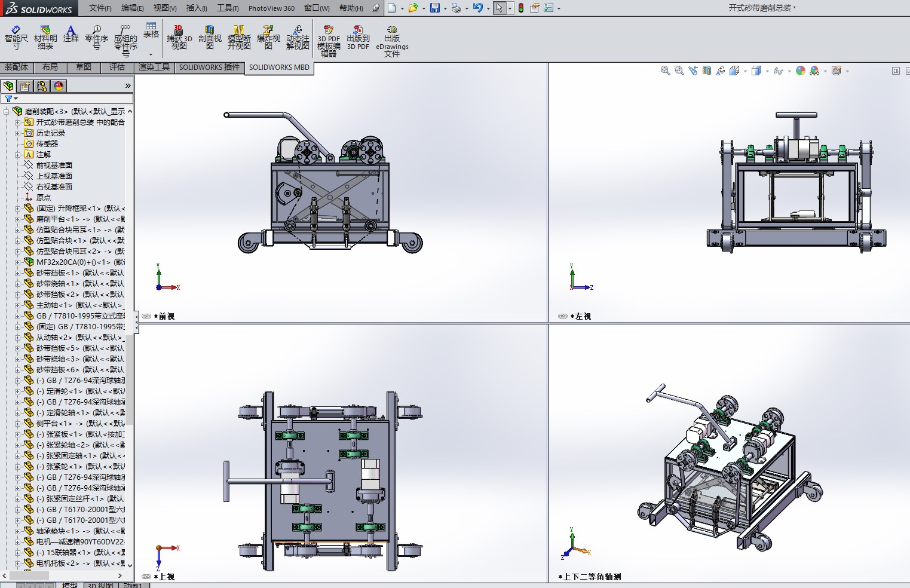
Task: Open the Display Style dropdown arrow
Action: 767,71
